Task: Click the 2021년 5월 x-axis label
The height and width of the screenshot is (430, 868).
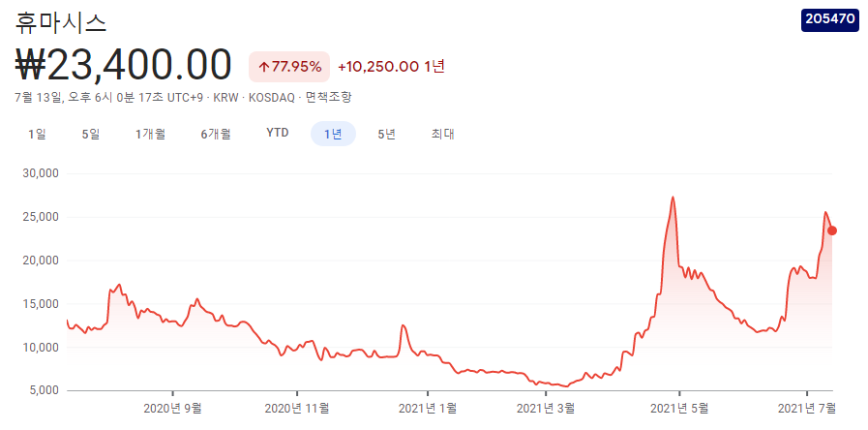Action: [679, 409]
